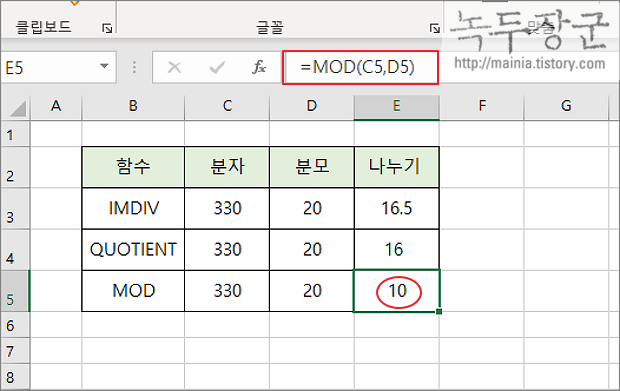Select empty cell G5
Screen dimensions: 620x391
point(566,291)
